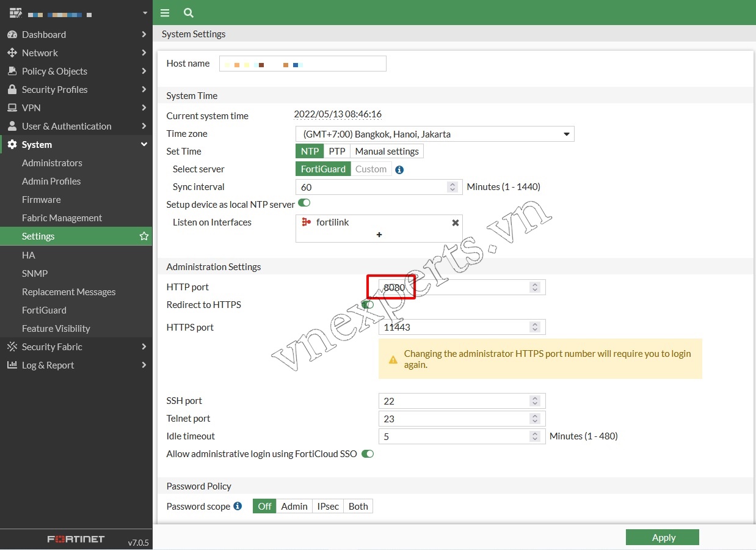Screen dimensions: 756x550
Task: Click the star icon next to Settings
Action: 144,236
